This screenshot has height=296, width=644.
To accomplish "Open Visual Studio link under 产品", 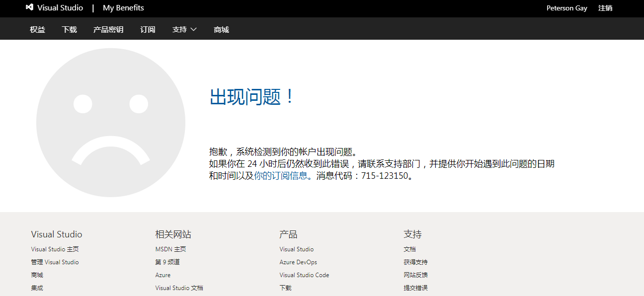I will point(297,249).
